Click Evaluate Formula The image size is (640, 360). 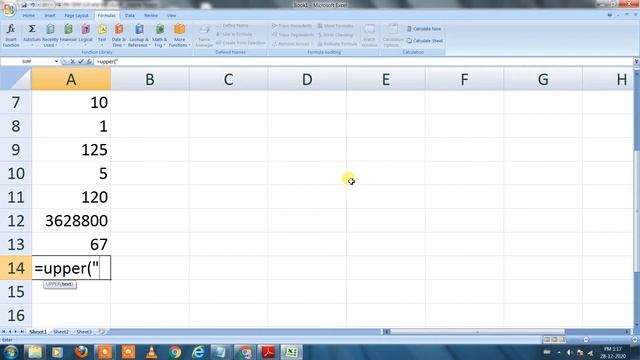point(337,44)
